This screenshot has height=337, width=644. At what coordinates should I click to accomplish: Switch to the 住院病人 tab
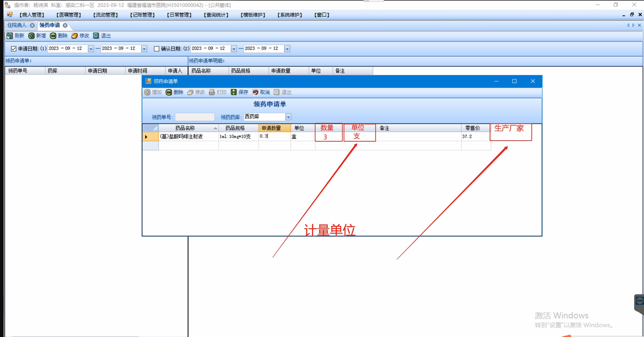(17, 25)
